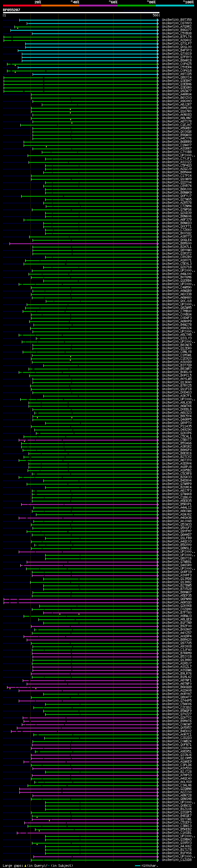197x868 pixels.
Task: Pick the UniRef100_A9A324 hit name
Action: click(x=177, y=328)
